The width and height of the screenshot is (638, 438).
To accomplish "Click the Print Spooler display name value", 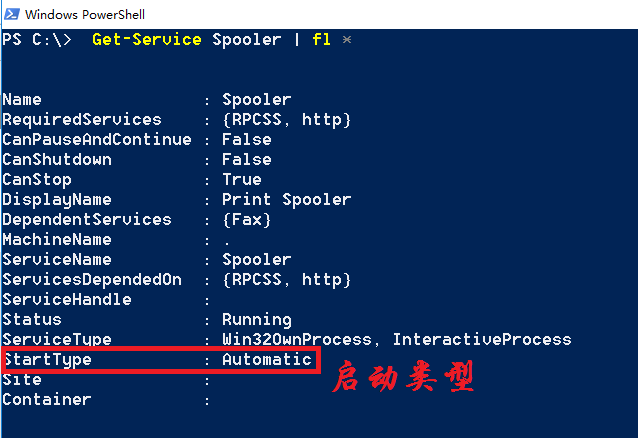I will pos(286,200).
